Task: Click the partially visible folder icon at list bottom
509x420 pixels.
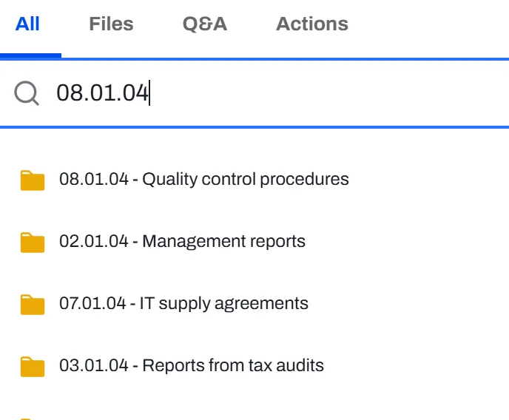Action: click(33, 418)
